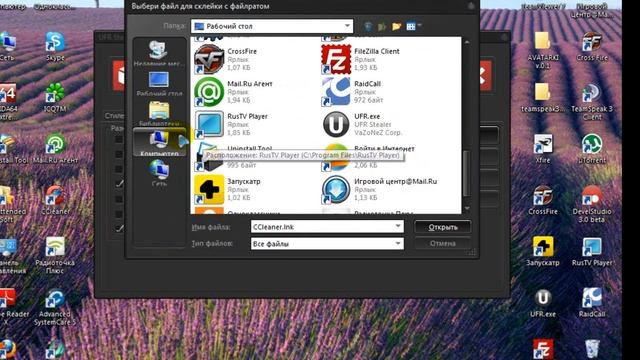
Task: Create new folder in dialog toolbar
Action: 396,26
